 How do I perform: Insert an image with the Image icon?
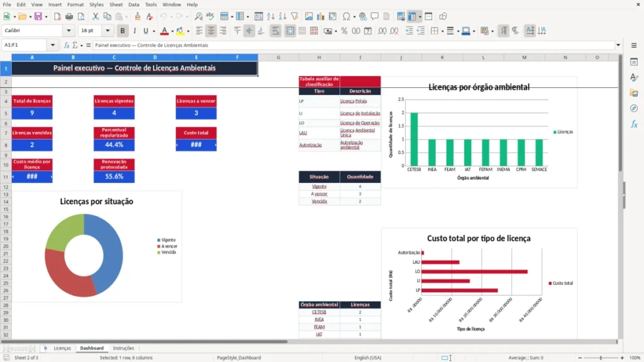tap(309, 16)
